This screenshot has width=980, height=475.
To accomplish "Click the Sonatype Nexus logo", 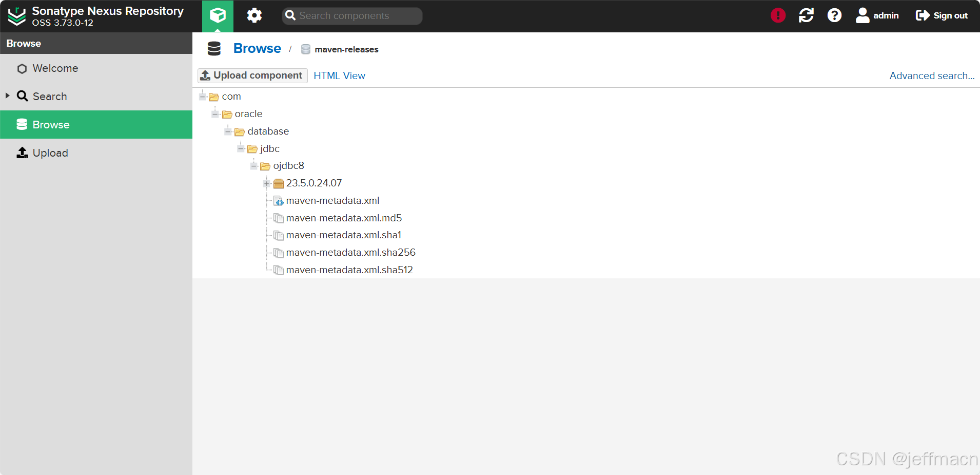I will point(17,16).
